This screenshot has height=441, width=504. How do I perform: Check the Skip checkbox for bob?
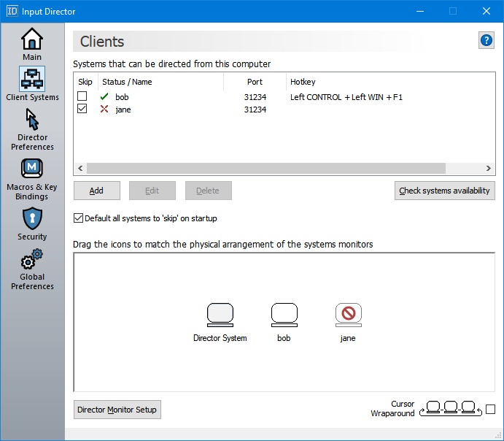click(x=82, y=96)
